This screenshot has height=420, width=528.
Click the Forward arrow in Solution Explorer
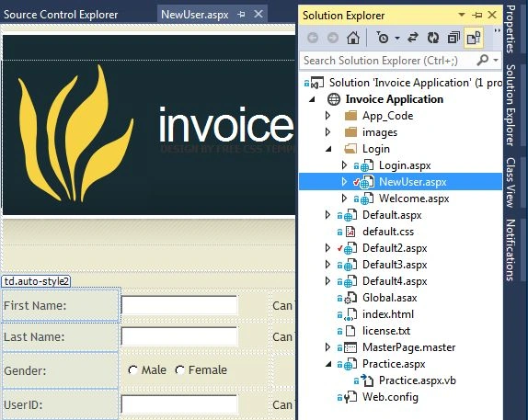click(333, 38)
